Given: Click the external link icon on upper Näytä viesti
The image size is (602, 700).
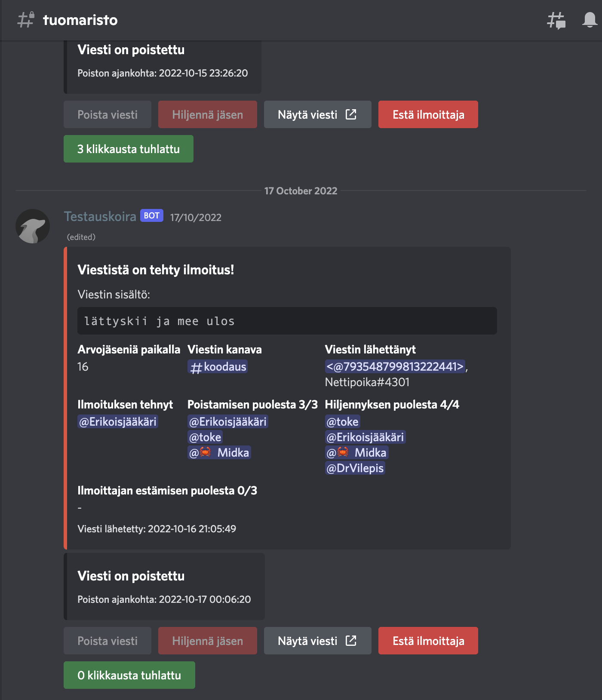Looking at the screenshot, I should click(x=351, y=114).
